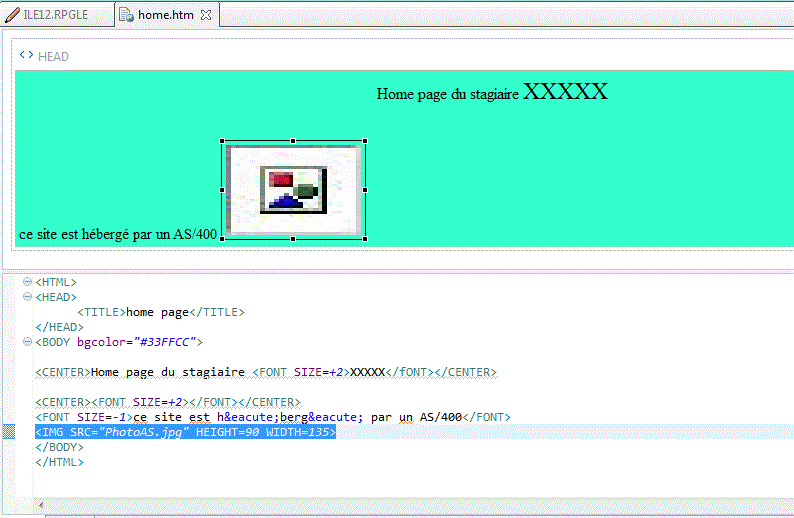Screen dimensions: 794x518
Task: Collapse the <HEAD> tag fold in source
Action: [27, 296]
